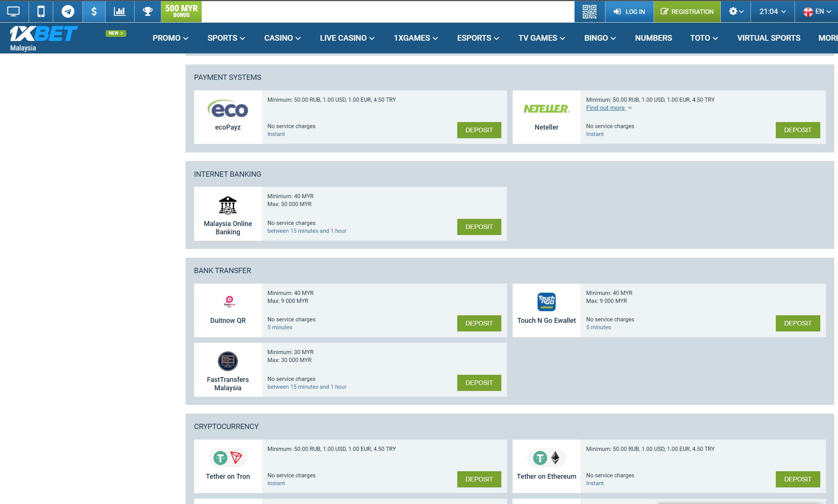The image size is (838, 504).
Task: Click the INTERNET BANKING heading
Action: tap(227, 174)
